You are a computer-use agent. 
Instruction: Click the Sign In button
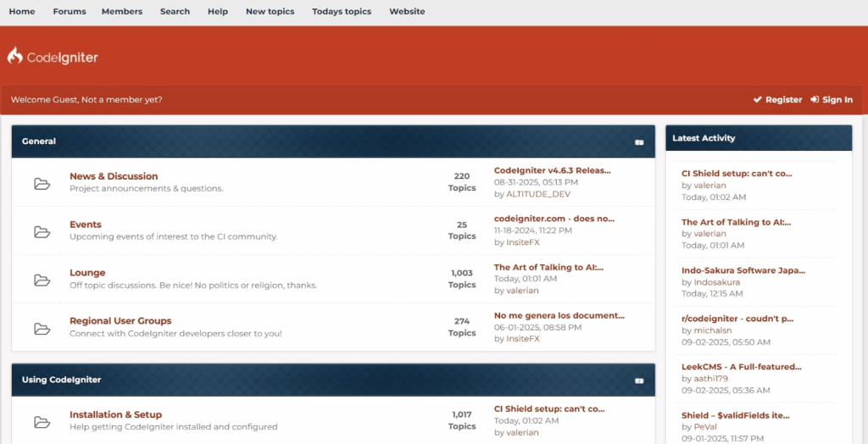[x=832, y=100]
